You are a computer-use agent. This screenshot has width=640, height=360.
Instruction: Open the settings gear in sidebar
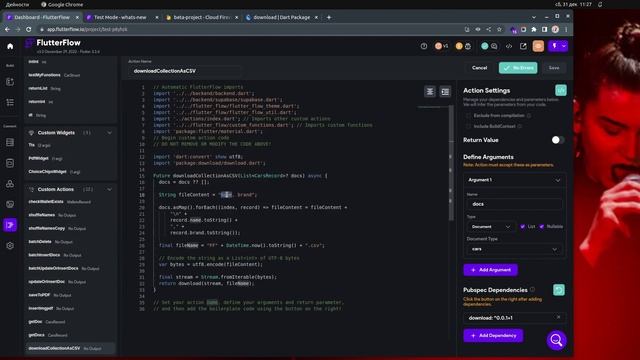10,246
